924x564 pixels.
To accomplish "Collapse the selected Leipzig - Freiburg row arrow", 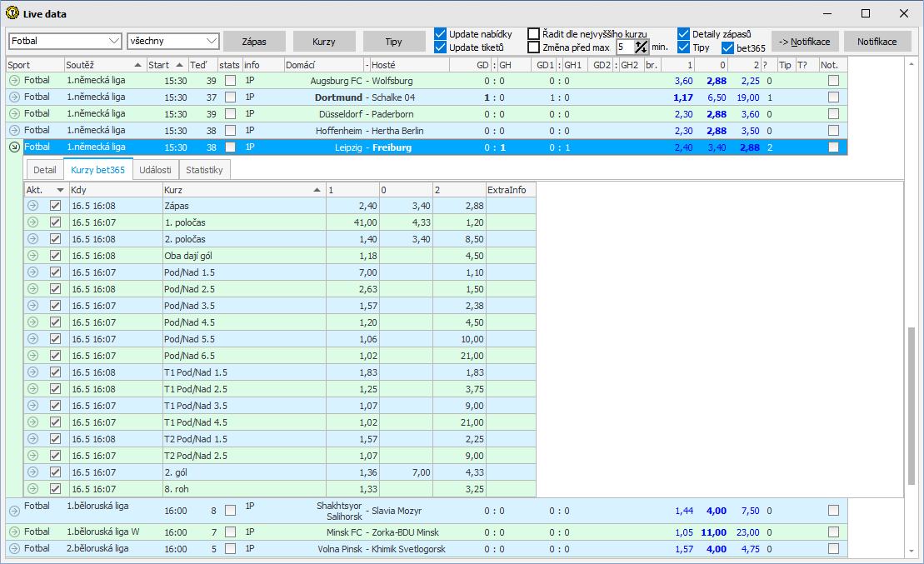I will point(14,147).
